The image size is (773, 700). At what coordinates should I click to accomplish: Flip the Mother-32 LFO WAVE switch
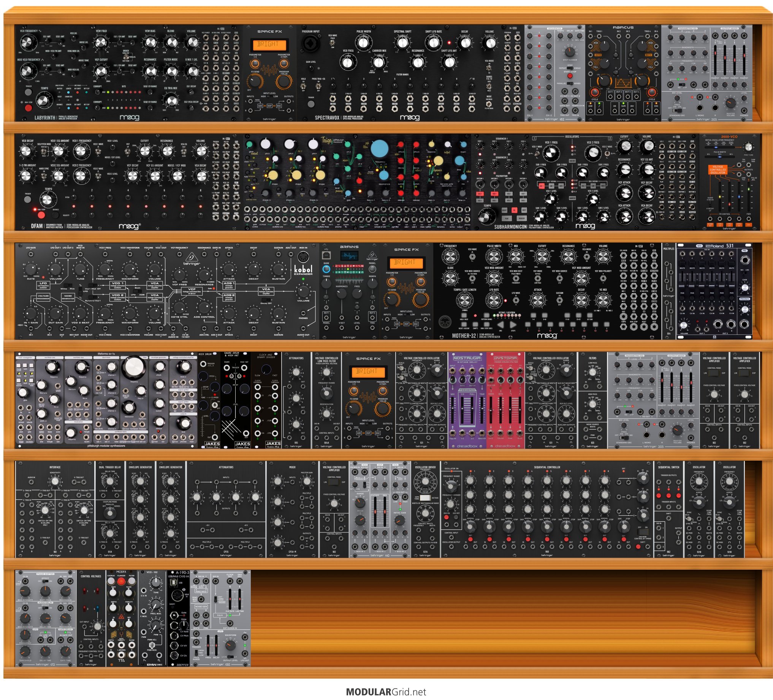pos(516,300)
